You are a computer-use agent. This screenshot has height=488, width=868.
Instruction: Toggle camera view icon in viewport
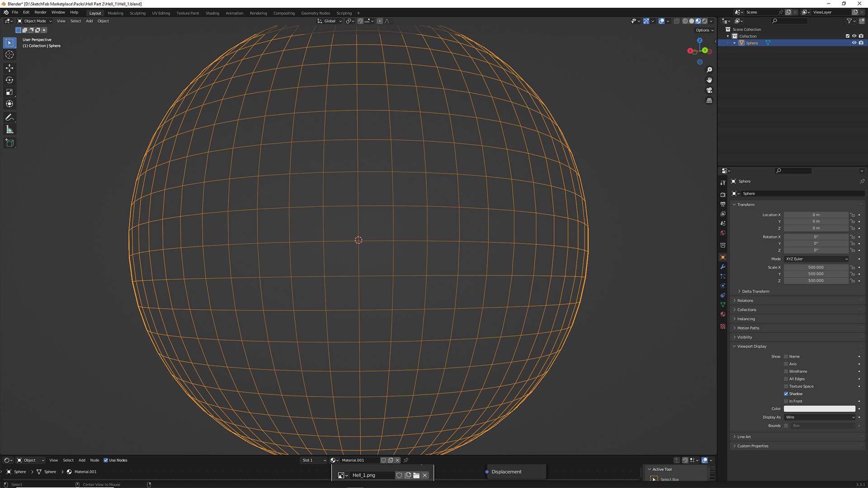pyautogui.click(x=709, y=90)
